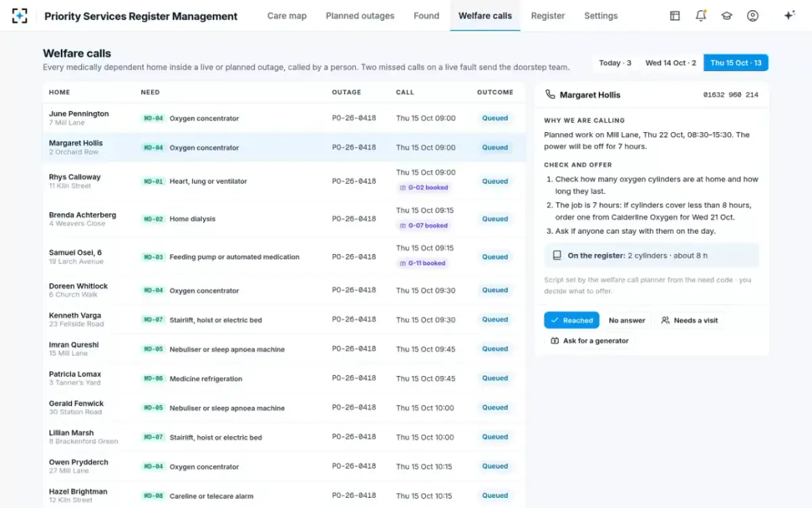Click the phone icon beside Margaret Hollis
812x508 pixels.
click(550, 95)
